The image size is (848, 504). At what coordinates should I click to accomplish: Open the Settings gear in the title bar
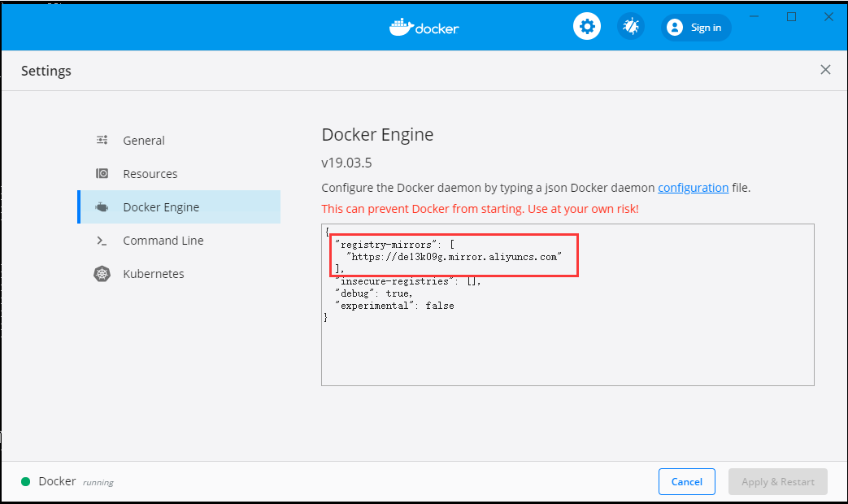coord(587,26)
